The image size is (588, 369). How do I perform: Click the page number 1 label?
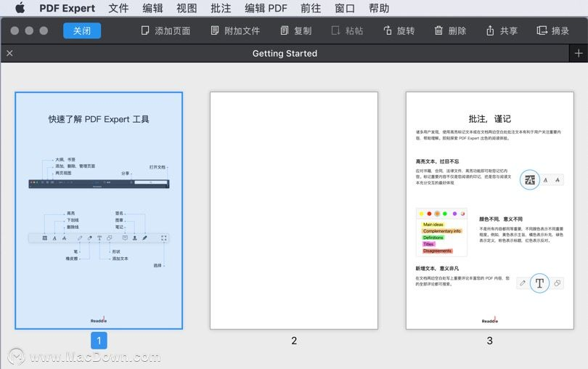[x=99, y=341]
